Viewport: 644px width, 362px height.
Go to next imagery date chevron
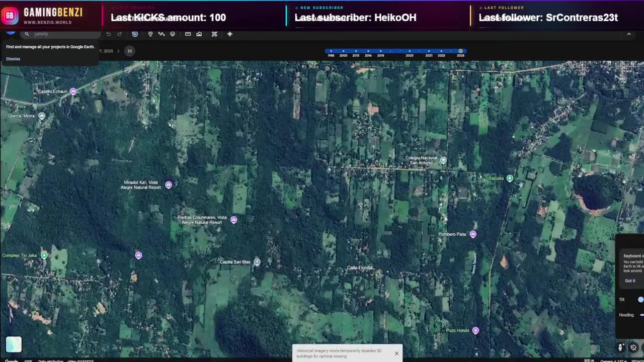[118, 51]
